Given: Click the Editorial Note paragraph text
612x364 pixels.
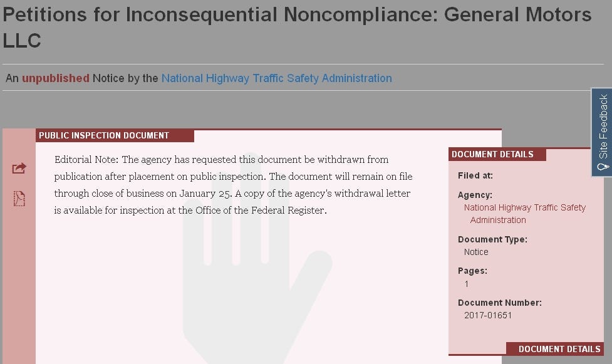Looking at the screenshot, I should pos(233,185).
